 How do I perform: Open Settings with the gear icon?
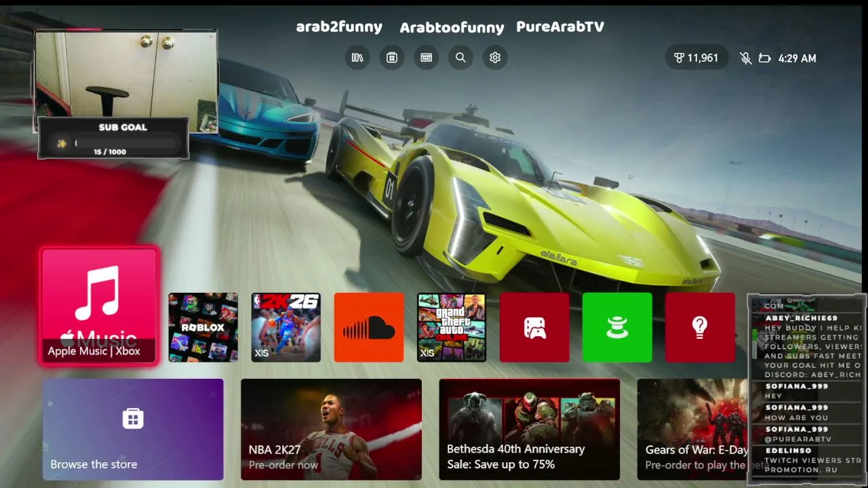pos(495,58)
